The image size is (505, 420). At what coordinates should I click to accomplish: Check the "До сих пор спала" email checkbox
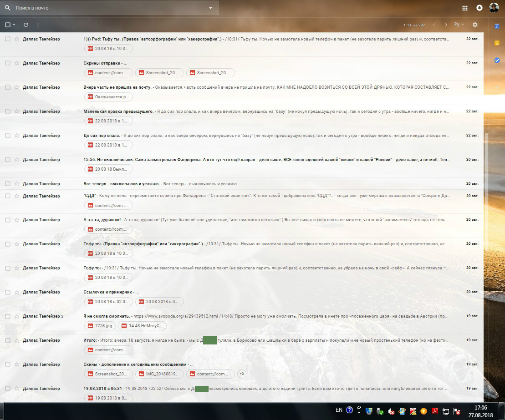8,136
